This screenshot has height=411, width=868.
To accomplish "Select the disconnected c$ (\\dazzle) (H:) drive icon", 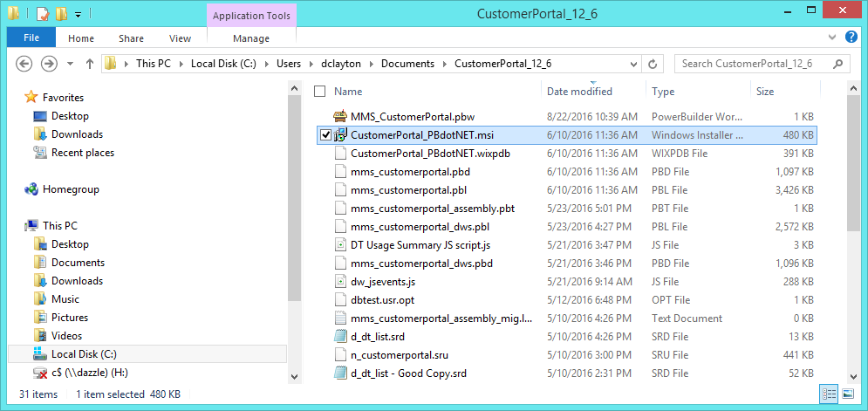I will click(40, 373).
